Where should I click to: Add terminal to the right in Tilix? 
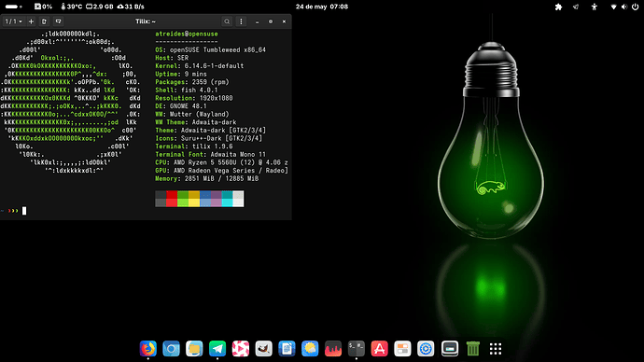[x=45, y=21]
